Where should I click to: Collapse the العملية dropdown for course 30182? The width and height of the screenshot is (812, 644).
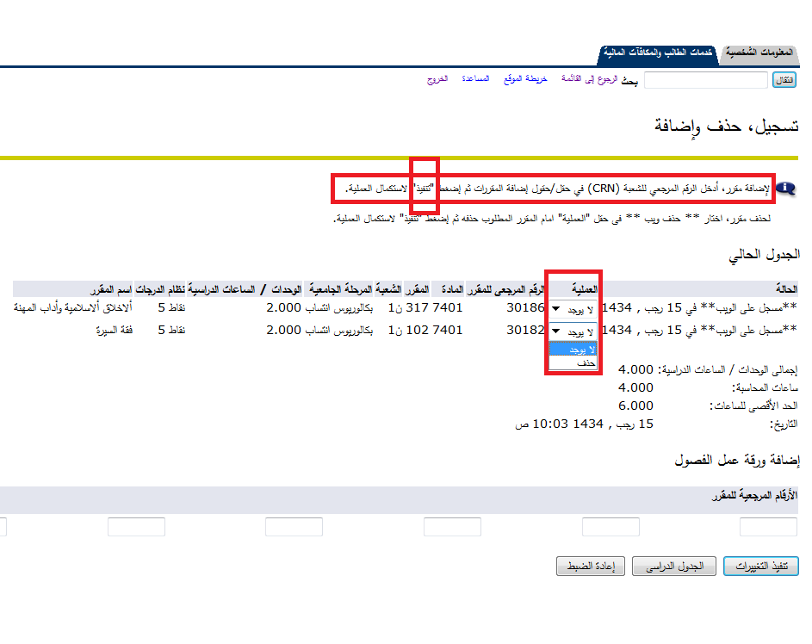(573, 331)
